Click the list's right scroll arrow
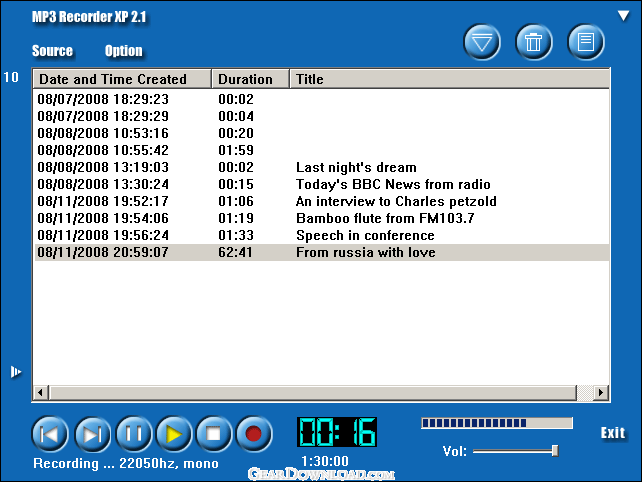The width and height of the screenshot is (642, 482). [600, 392]
